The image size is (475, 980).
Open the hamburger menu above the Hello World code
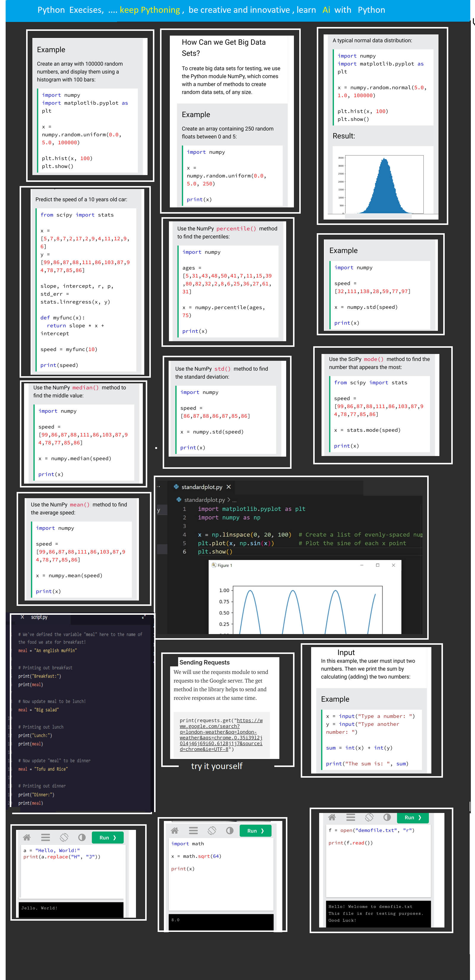click(x=46, y=837)
